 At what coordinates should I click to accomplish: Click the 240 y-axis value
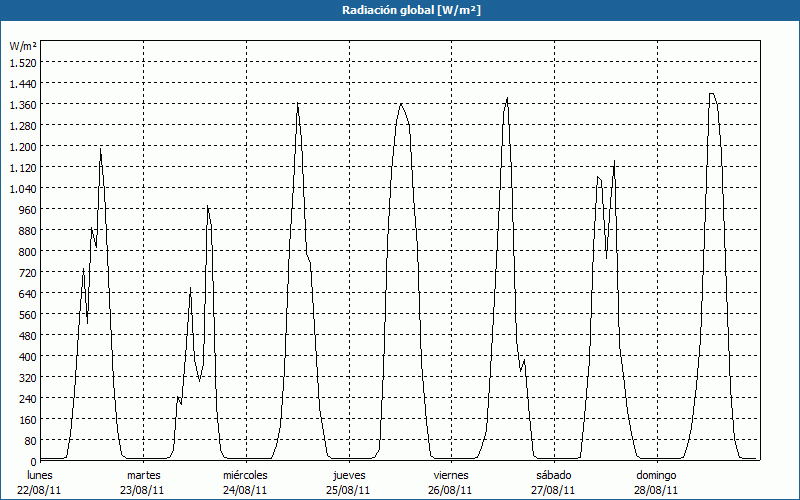point(28,398)
